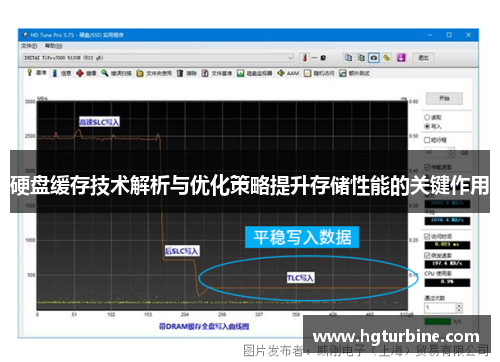Click the 退出 exit button

tap(423, 58)
